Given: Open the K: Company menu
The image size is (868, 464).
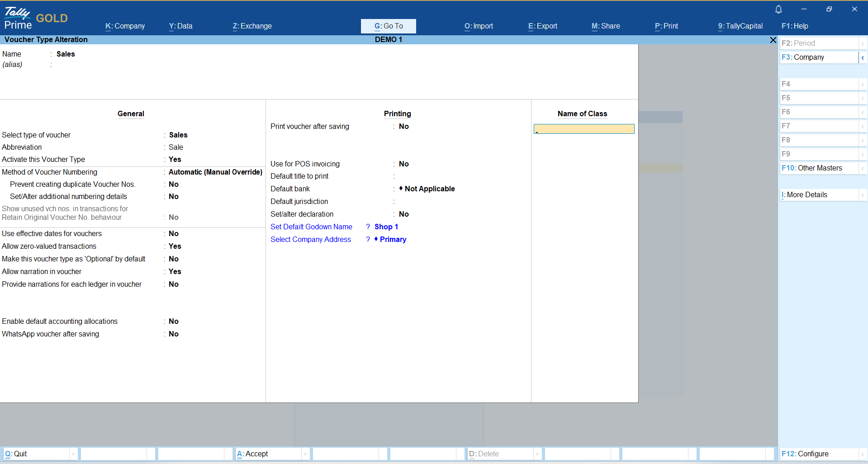Looking at the screenshot, I should 125,26.
